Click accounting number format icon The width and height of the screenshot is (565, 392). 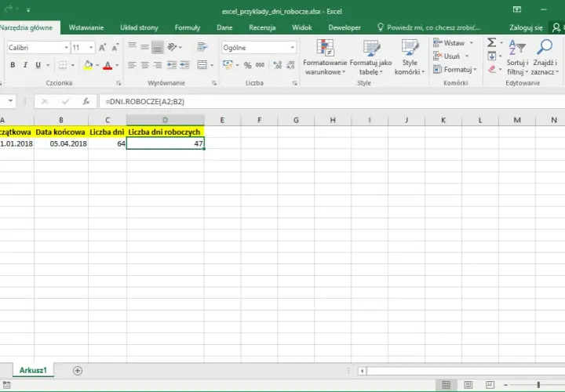point(228,65)
